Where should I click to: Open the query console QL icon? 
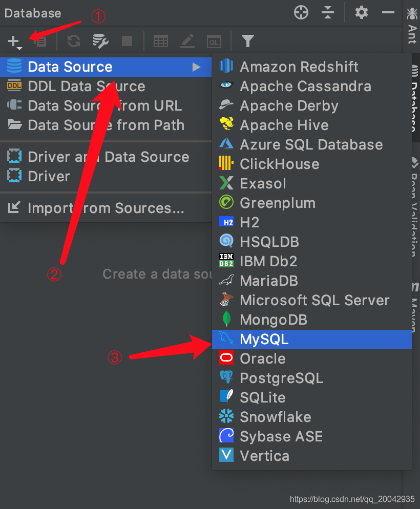tap(214, 41)
